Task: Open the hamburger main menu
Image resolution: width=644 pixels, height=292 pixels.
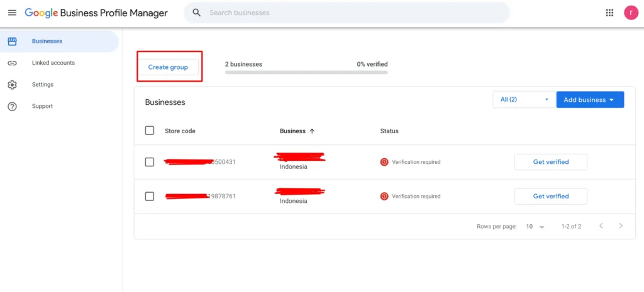Action: pyautogui.click(x=13, y=13)
